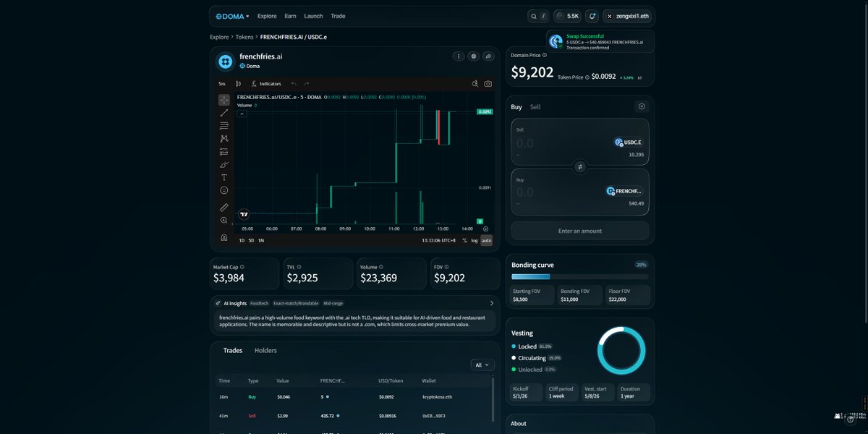868x434 pixels.
Task: Switch to the Holders tab
Action: 265,351
